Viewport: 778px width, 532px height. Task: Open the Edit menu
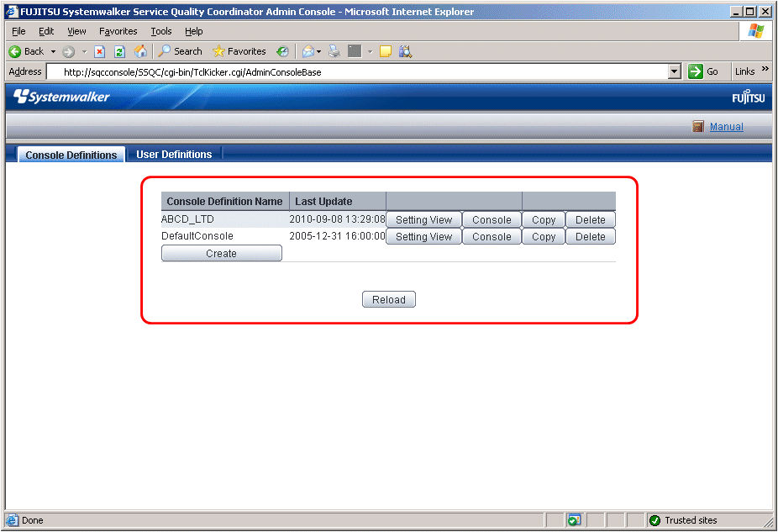click(x=46, y=31)
